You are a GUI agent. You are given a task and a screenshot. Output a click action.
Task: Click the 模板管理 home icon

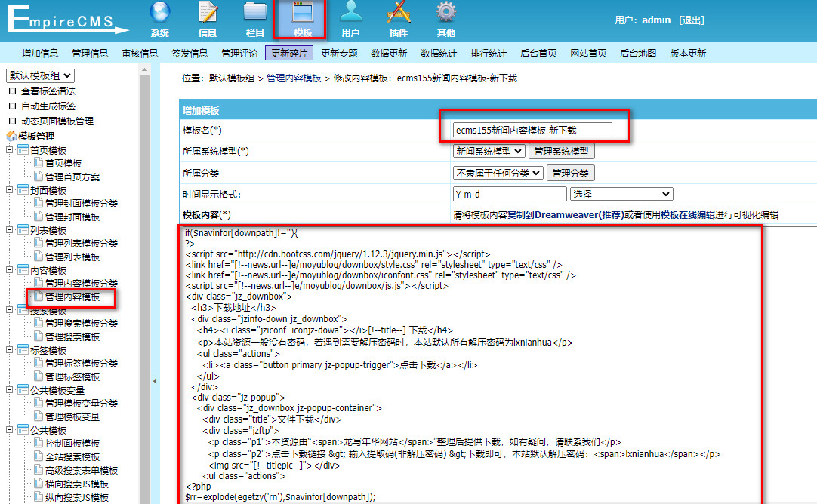pyautogui.click(x=11, y=137)
